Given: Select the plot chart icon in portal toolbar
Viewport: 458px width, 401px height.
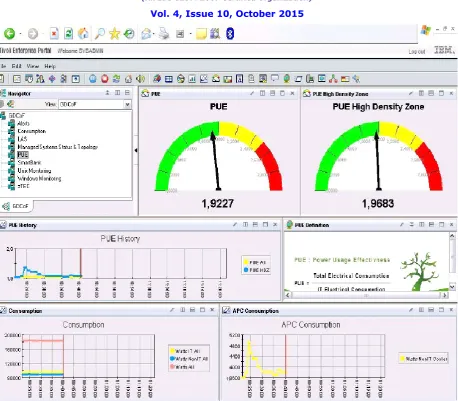Looking at the screenshot, I should click(x=204, y=79).
